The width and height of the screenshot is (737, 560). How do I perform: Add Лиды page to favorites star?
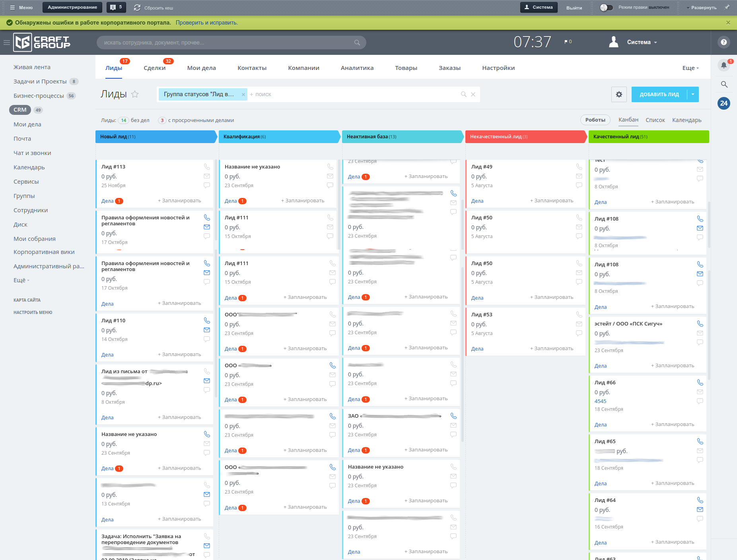click(x=135, y=94)
